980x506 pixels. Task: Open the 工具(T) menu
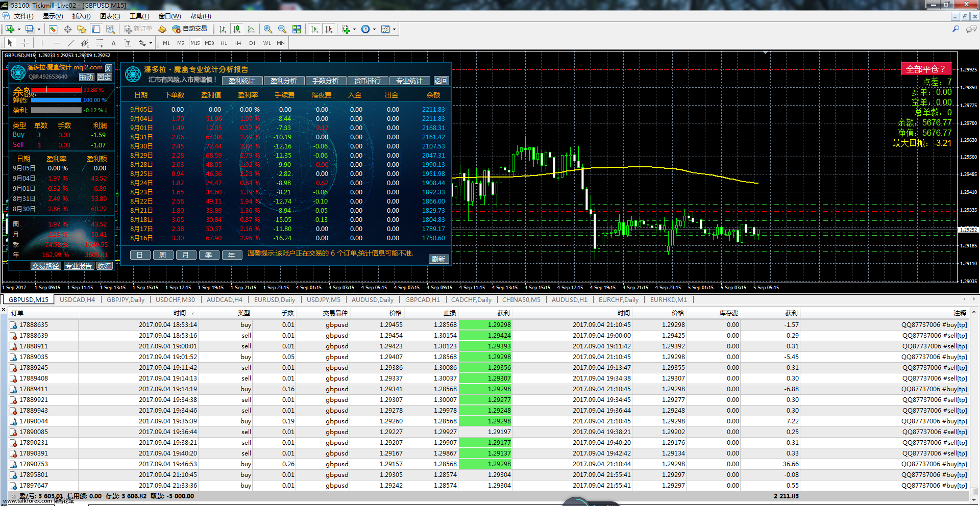tap(139, 16)
